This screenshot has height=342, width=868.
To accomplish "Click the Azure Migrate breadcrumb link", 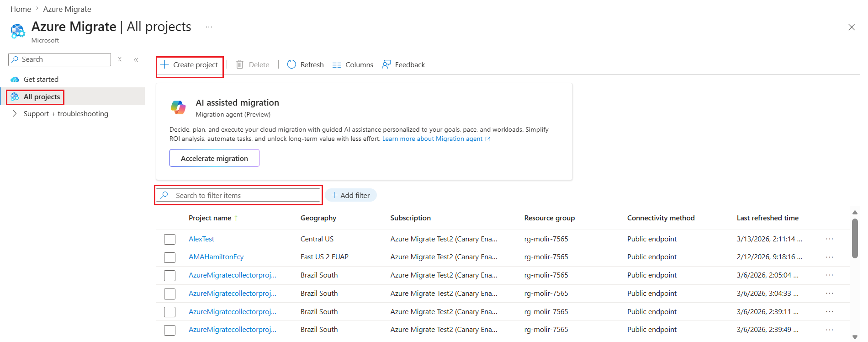I will pos(67,9).
